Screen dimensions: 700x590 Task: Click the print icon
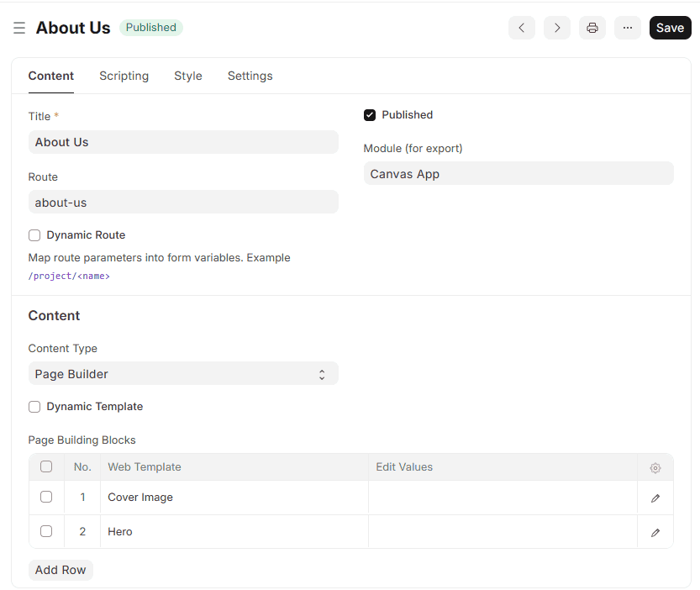coord(592,28)
